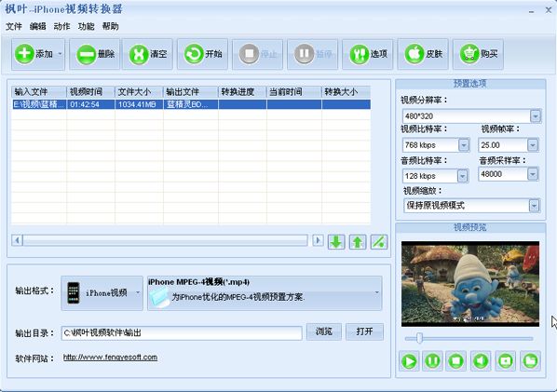
Task: Open 选项 (Options) from the toolbar
Action: [x=368, y=54]
